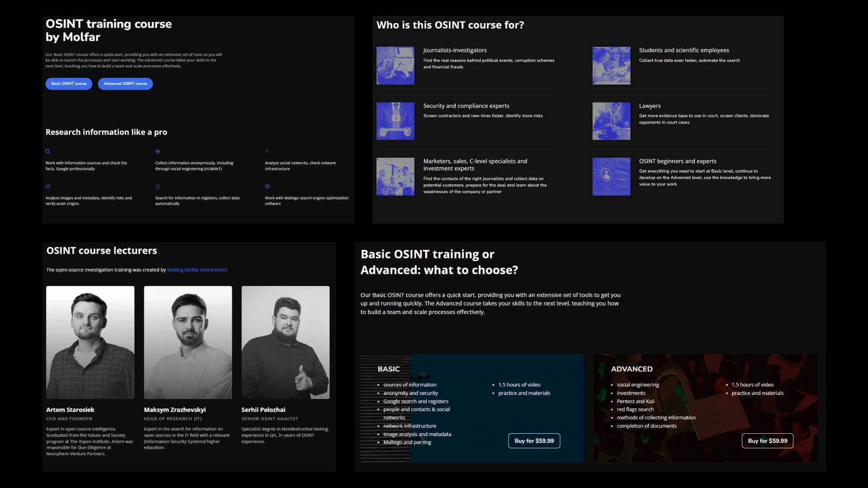This screenshot has height=488, width=868.
Task: Click the 'image analysis and metadata' bullet
Action: coord(417,434)
